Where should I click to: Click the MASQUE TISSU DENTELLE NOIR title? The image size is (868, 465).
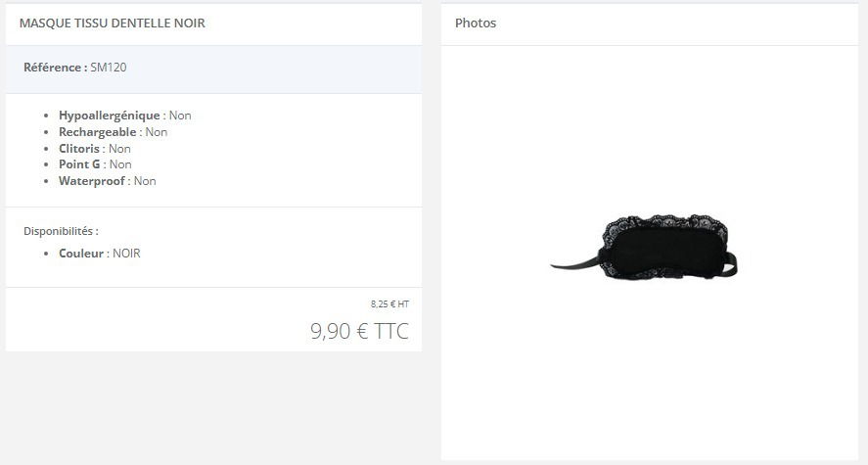[x=113, y=23]
